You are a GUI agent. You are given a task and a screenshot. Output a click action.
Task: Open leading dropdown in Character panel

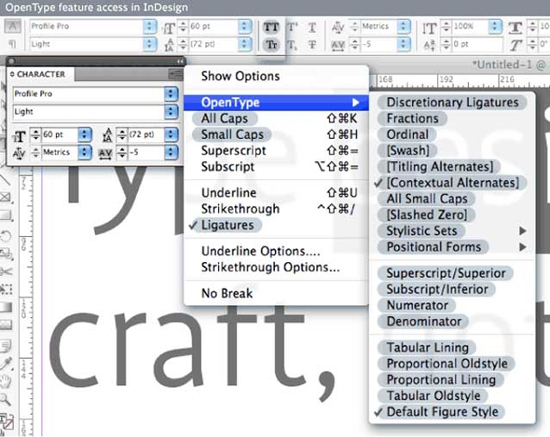[x=171, y=135]
